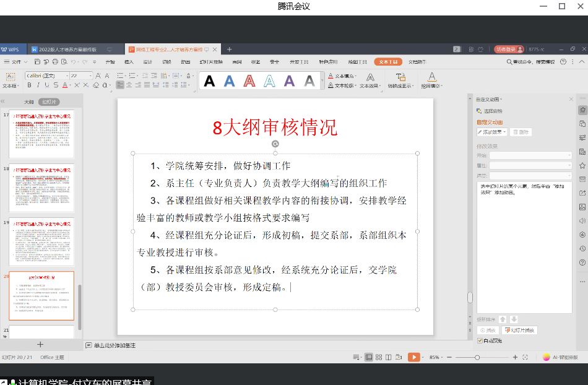This screenshot has height=385, width=588.
Task: Click the 访客登录 login button
Action: click(x=506, y=49)
